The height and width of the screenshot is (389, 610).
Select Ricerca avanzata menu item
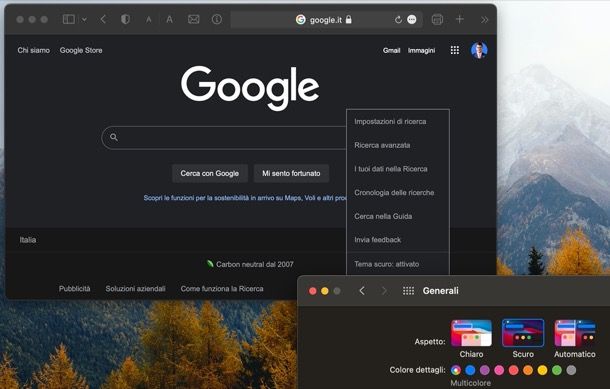(382, 145)
